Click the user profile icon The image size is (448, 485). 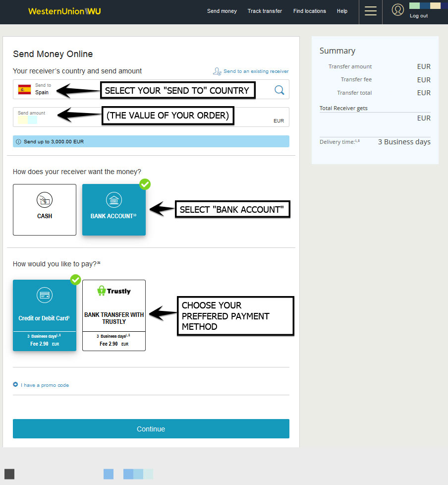[397, 10]
